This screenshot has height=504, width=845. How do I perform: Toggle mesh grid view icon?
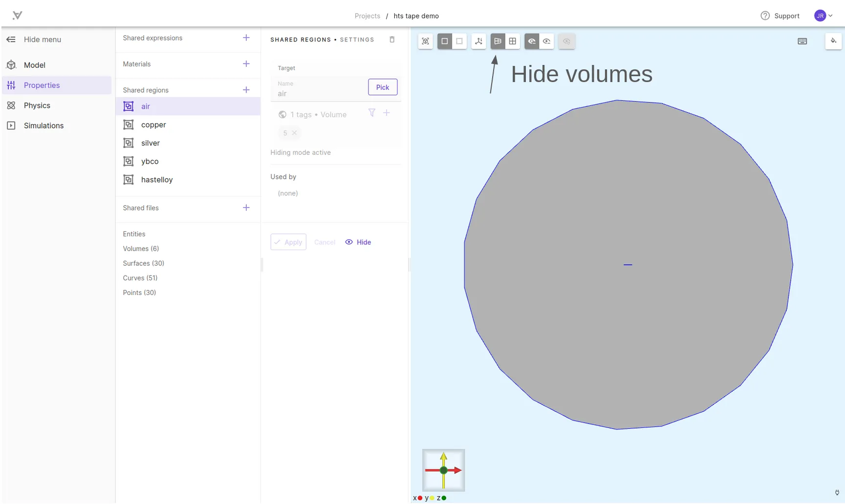point(513,42)
